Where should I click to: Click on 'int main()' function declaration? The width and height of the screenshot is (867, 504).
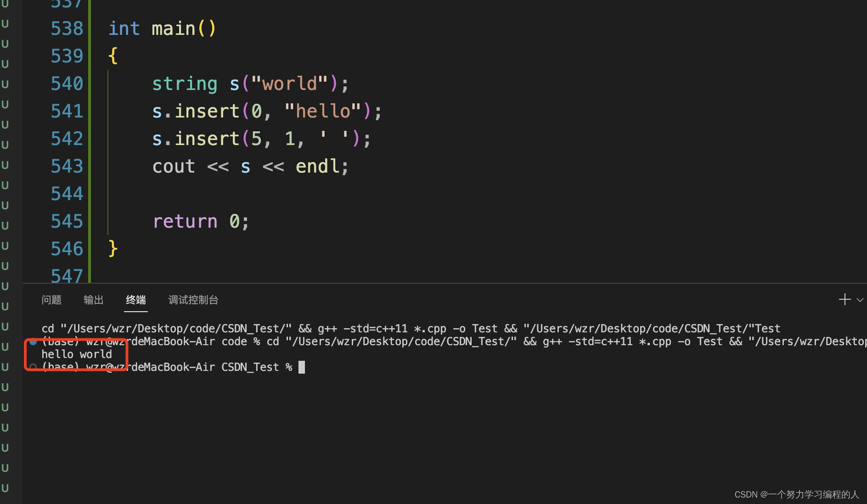click(x=162, y=28)
